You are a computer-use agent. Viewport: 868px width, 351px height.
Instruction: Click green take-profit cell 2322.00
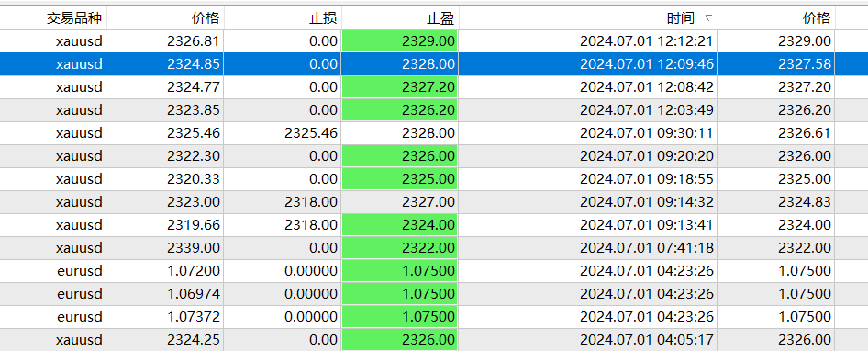pyautogui.click(x=400, y=248)
